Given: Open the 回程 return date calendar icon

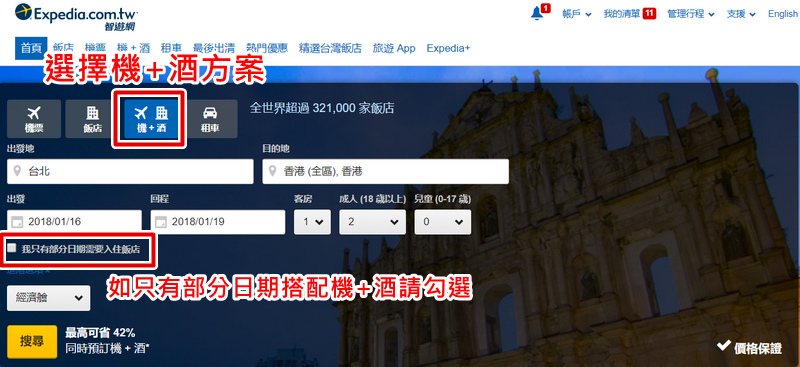Looking at the screenshot, I should [x=161, y=222].
